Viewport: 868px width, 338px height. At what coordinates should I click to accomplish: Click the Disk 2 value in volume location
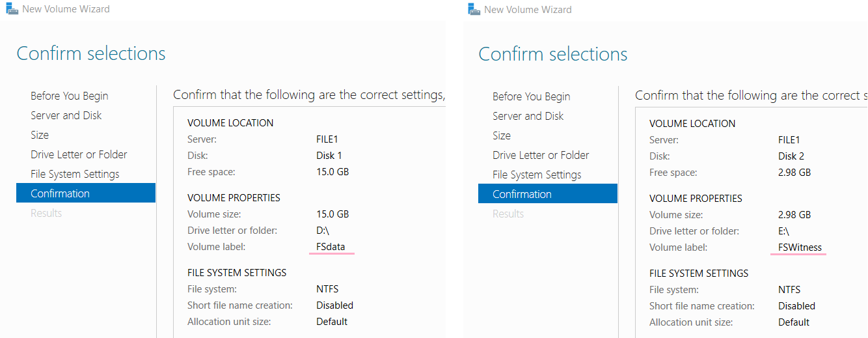tap(791, 156)
